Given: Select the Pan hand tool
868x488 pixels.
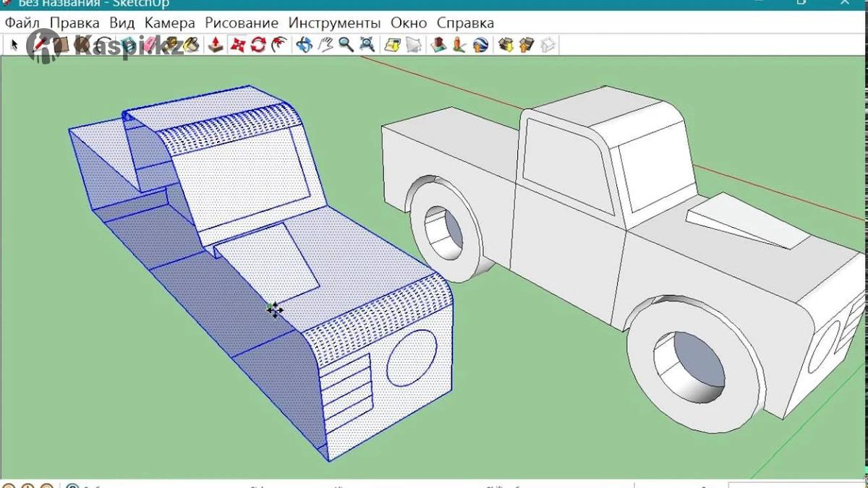Looking at the screenshot, I should (x=325, y=45).
